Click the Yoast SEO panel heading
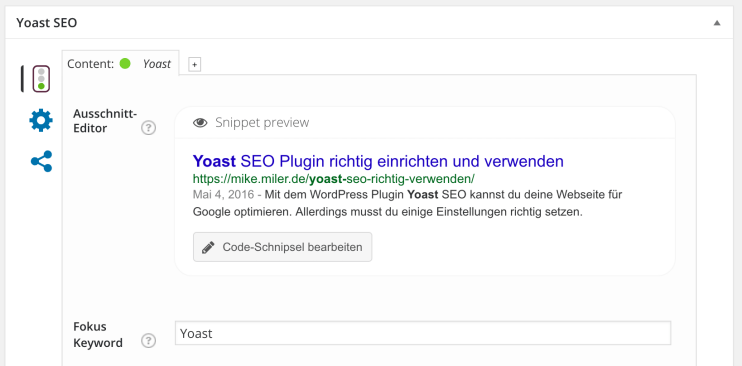 point(46,23)
